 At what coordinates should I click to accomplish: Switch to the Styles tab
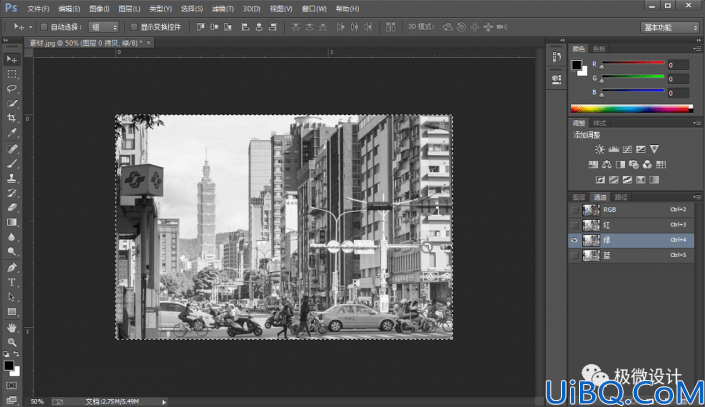599,123
